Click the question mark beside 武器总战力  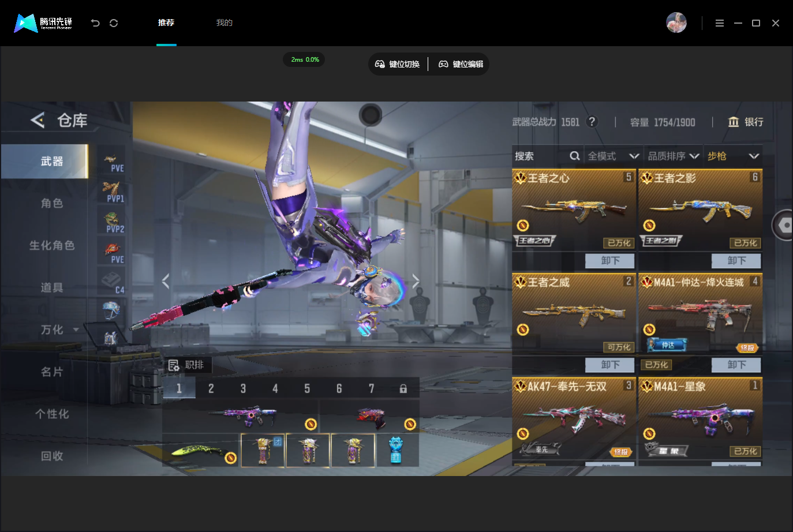592,122
